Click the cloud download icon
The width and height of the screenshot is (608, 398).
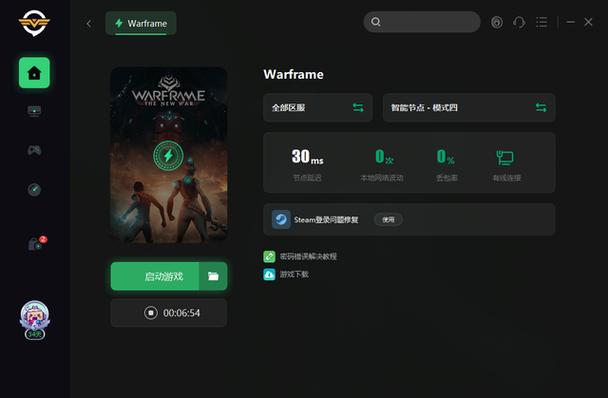pyautogui.click(x=269, y=274)
